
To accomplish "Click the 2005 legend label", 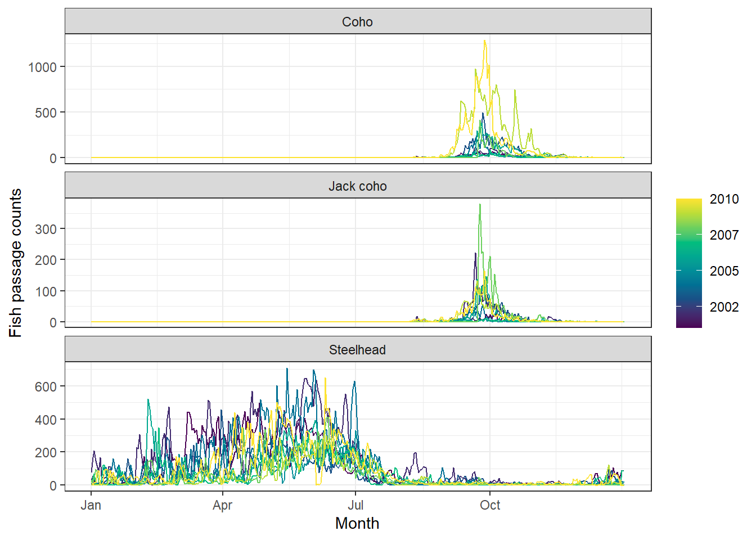I will [724, 271].
